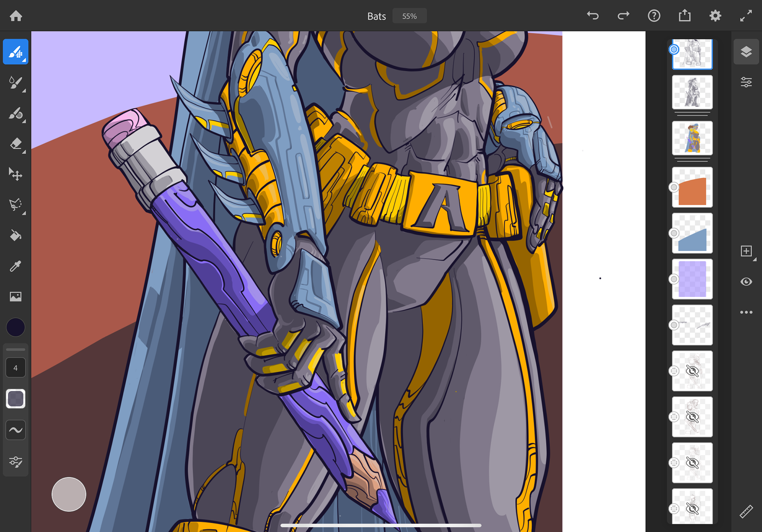Show the bottom-most hidden layer

coord(692,507)
